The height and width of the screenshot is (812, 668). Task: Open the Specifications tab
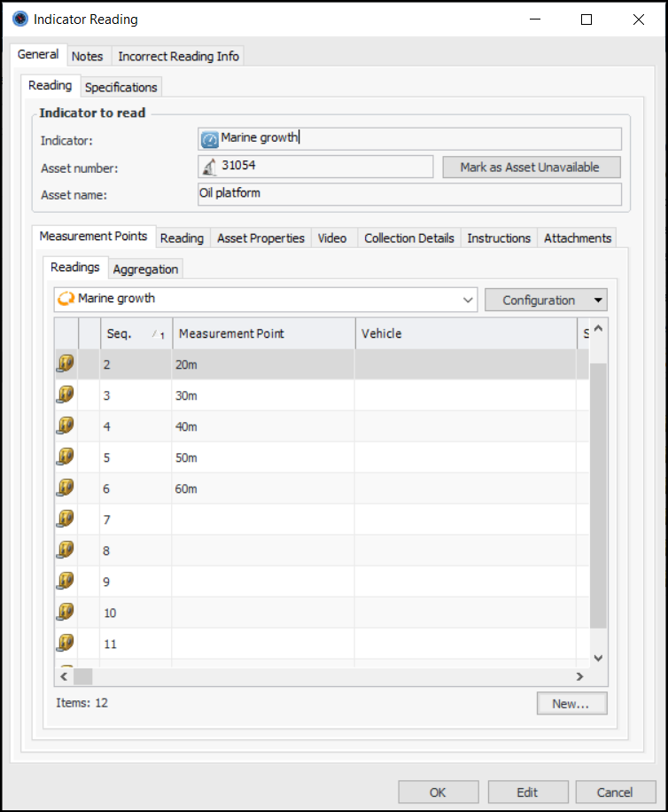point(120,87)
